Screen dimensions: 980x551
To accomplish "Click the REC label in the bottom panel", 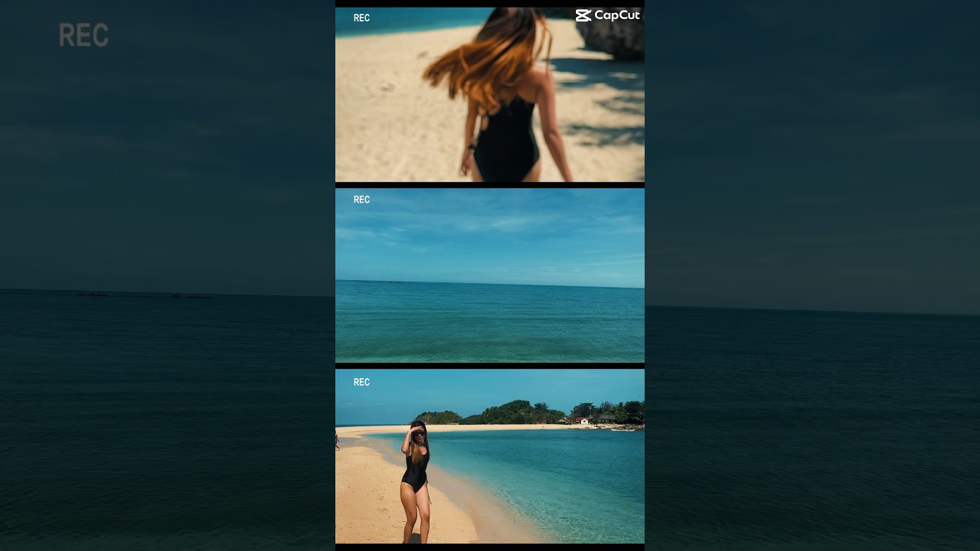I will [x=361, y=382].
